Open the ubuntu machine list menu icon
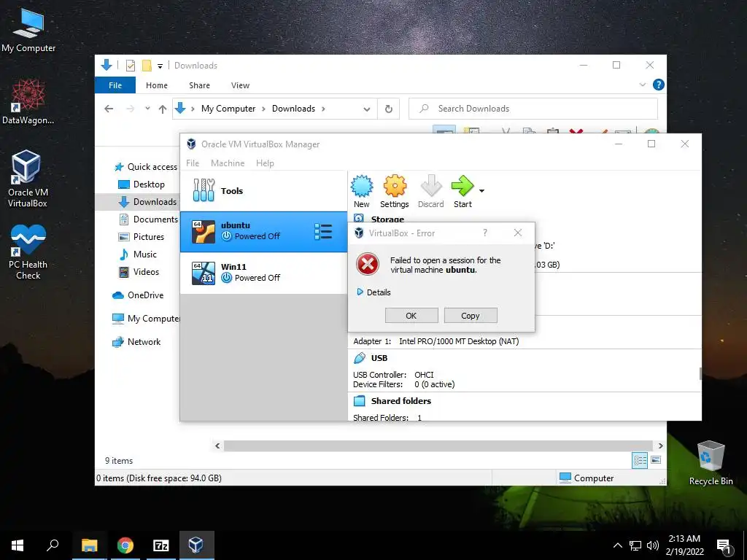The image size is (747, 560). coord(323,232)
